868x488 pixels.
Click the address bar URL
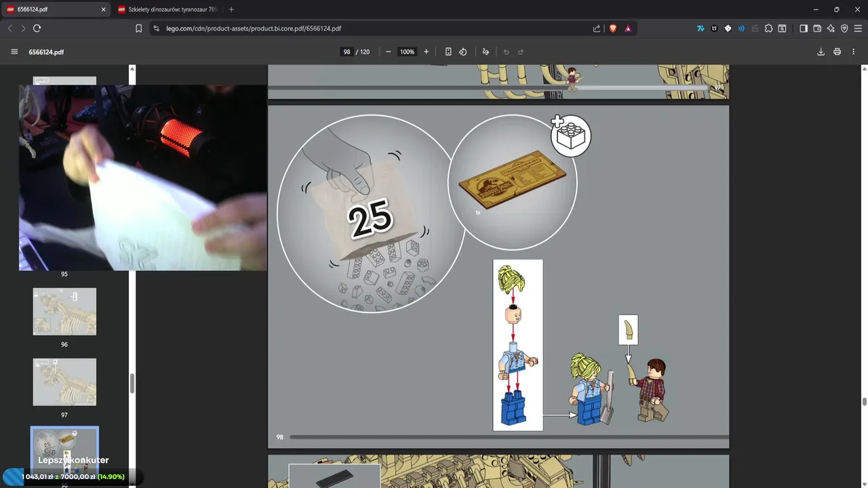coord(253,28)
